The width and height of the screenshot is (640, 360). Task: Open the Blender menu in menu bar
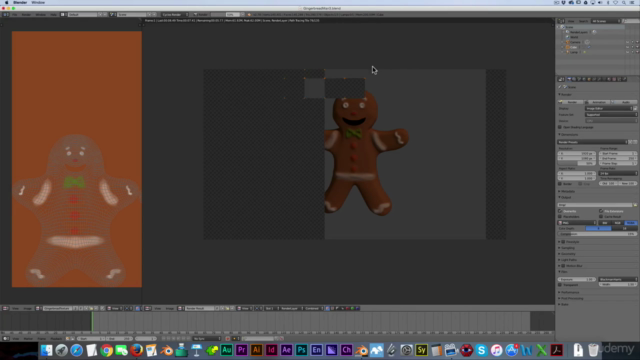click(x=20, y=2)
